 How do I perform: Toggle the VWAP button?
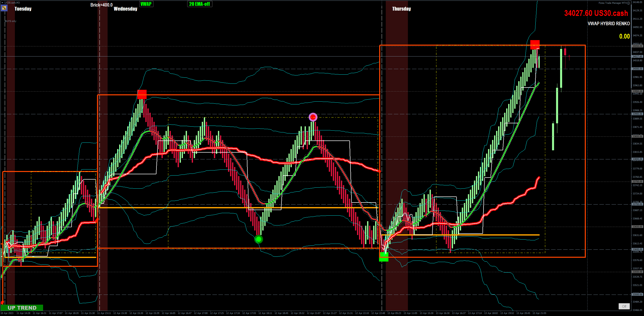pos(146,4)
